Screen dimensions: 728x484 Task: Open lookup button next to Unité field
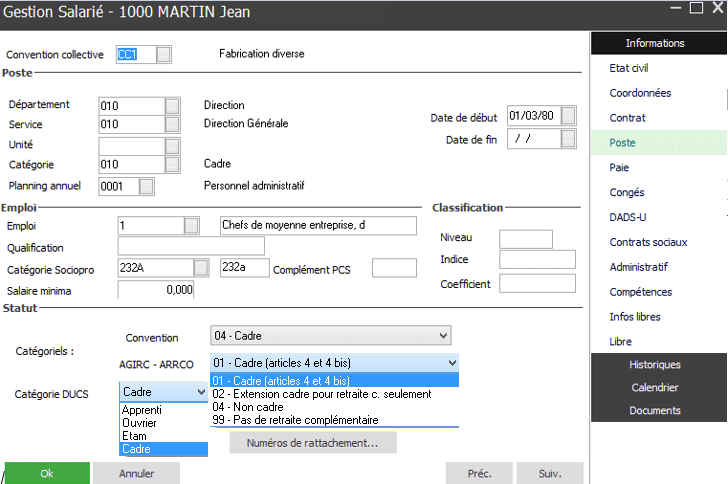(172, 146)
